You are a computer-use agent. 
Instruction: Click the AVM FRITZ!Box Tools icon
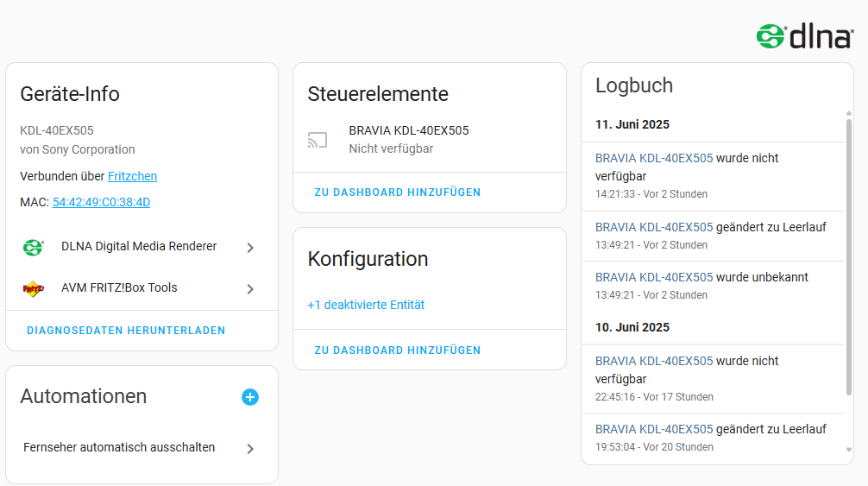point(33,288)
